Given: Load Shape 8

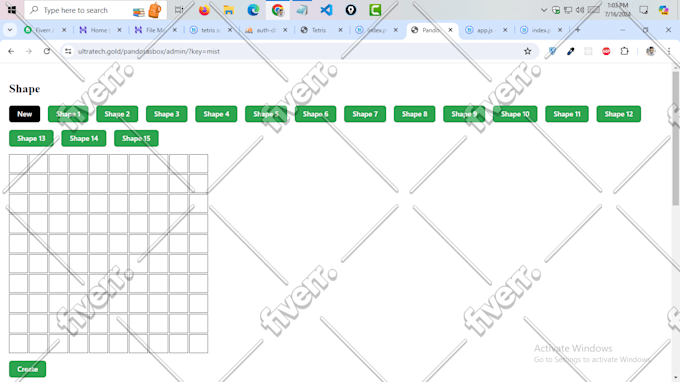Looking at the screenshot, I should (x=414, y=114).
